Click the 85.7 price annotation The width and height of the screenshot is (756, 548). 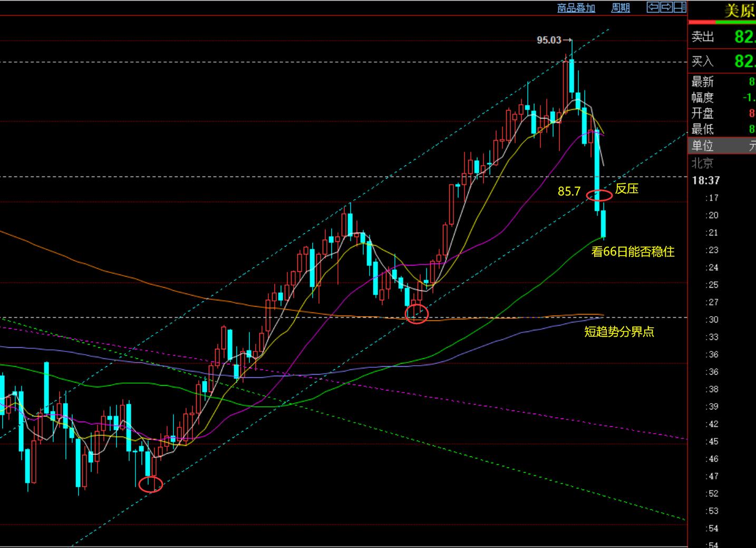pyautogui.click(x=569, y=191)
